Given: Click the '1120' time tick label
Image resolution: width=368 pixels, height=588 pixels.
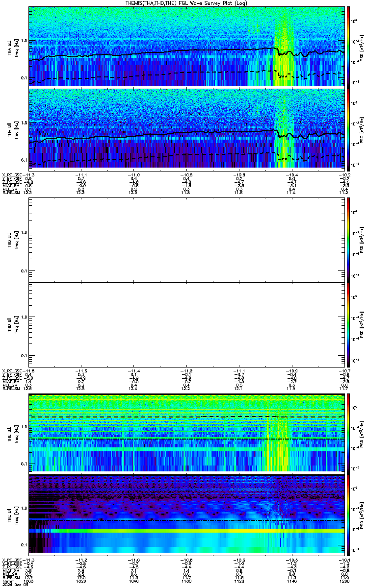Looking at the screenshot, I should click(239, 581).
